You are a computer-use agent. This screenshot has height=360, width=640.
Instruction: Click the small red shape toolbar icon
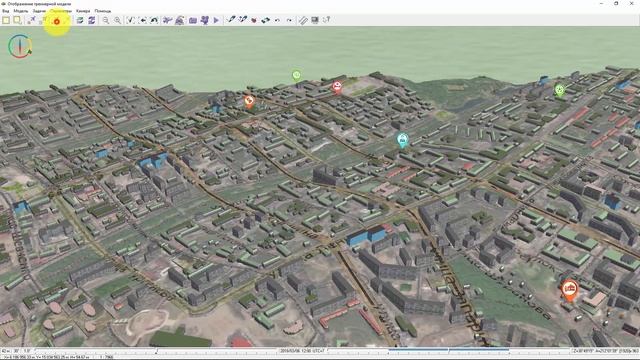coord(254,20)
